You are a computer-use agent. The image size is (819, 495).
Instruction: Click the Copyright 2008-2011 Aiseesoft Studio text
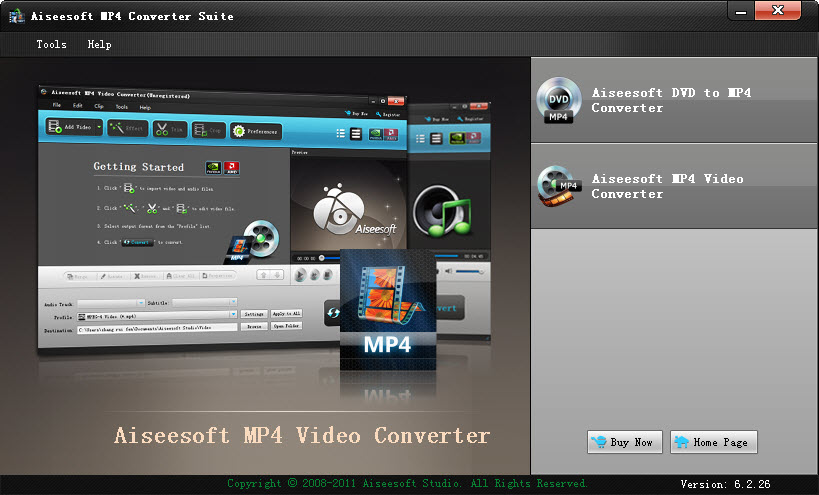coord(407,484)
